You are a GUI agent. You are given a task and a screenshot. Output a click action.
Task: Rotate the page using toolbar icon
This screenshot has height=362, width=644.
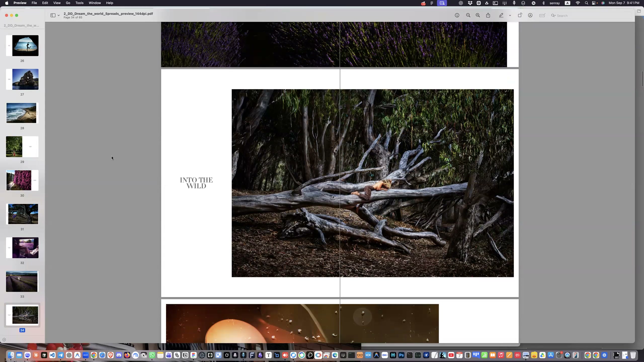(520, 15)
